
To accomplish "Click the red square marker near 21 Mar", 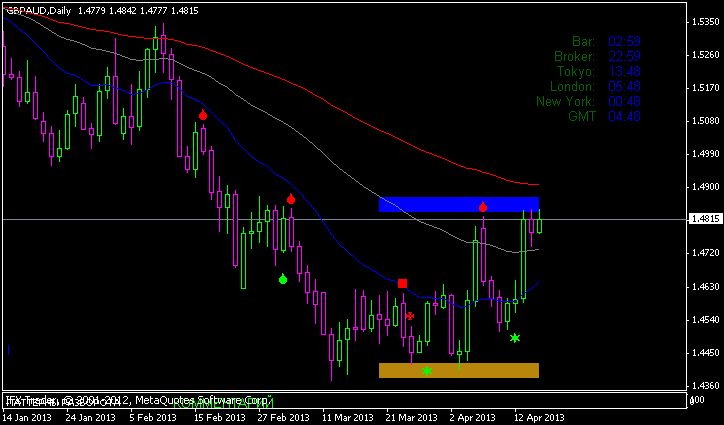I will pyautogui.click(x=403, y=283).
